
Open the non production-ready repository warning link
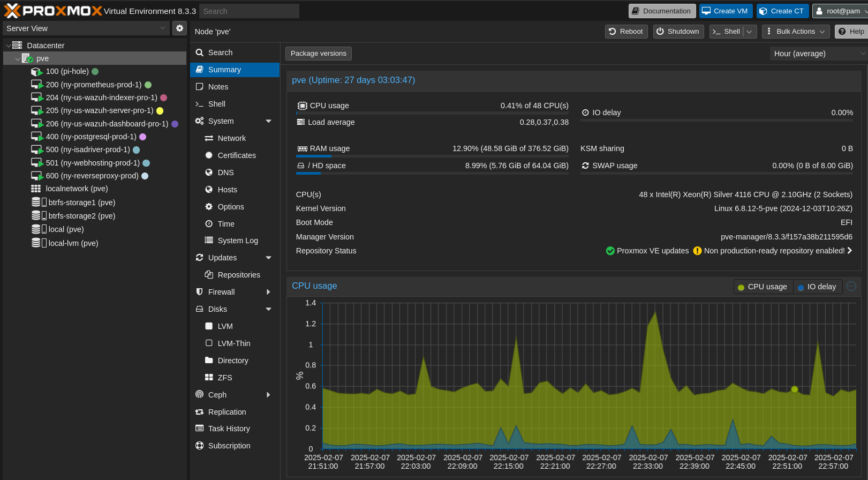[x=773, y=251]
